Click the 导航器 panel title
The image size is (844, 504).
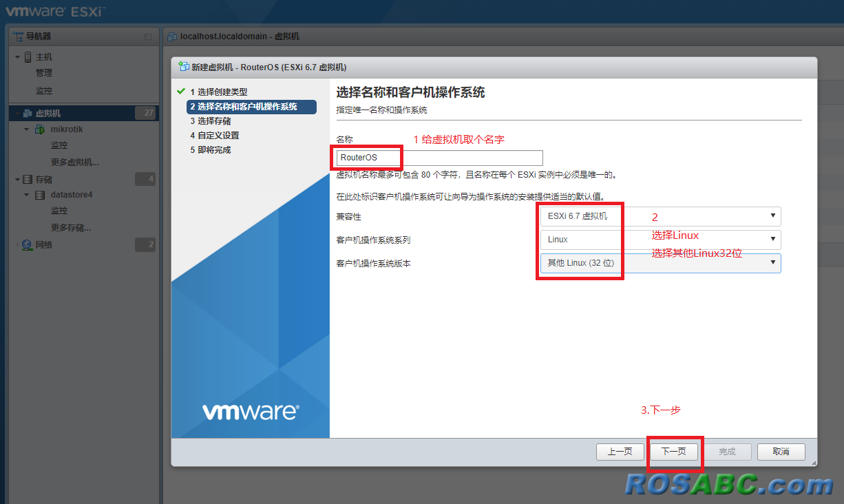39,36
